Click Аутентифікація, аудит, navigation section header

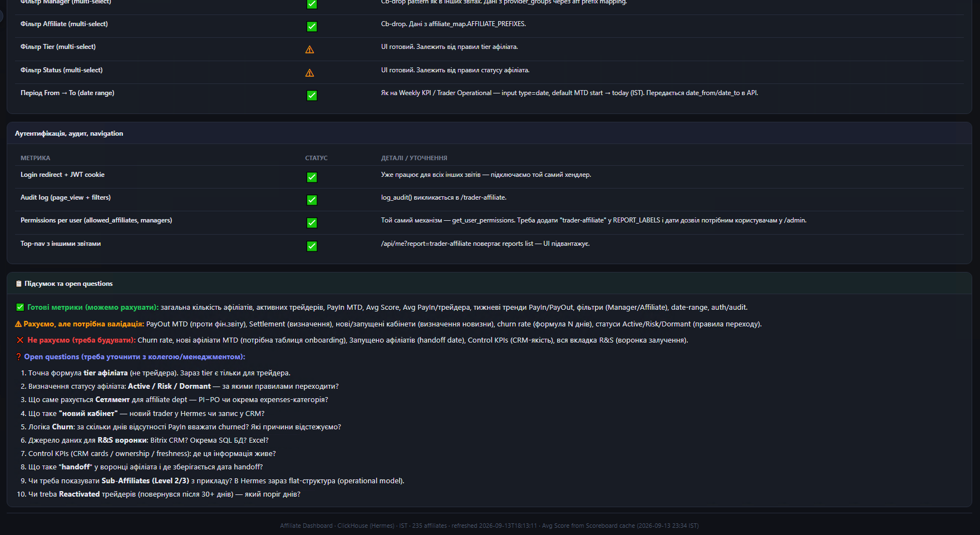pyautogui.click(x=69, y=133)
